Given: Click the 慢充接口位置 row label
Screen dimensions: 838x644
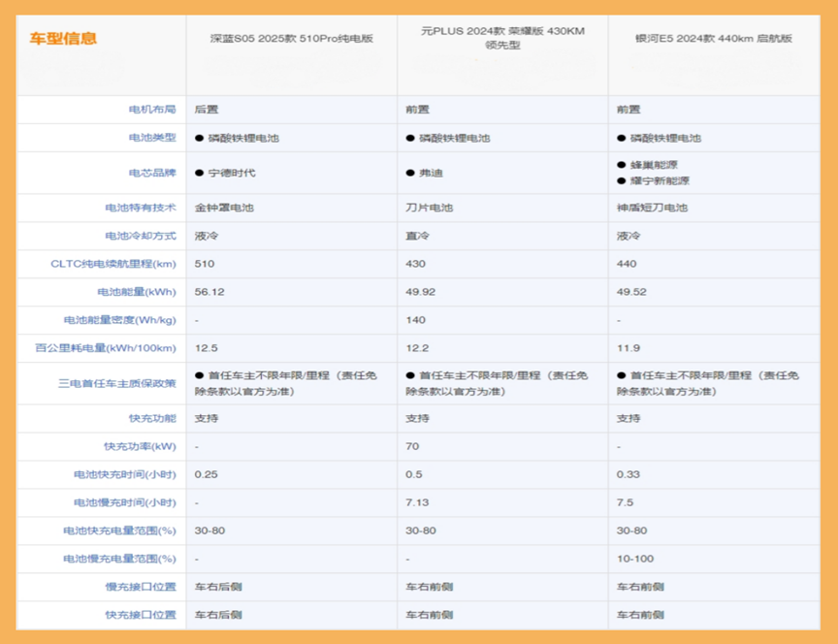Looking at the screenshot, I should [141, 587].
